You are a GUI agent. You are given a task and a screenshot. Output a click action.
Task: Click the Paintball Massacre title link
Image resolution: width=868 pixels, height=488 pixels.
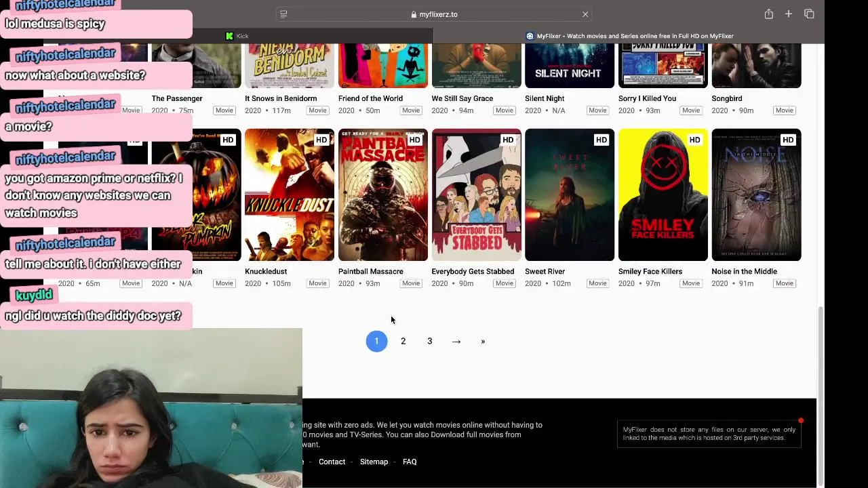pyautogui.click(x=371, y=271)
